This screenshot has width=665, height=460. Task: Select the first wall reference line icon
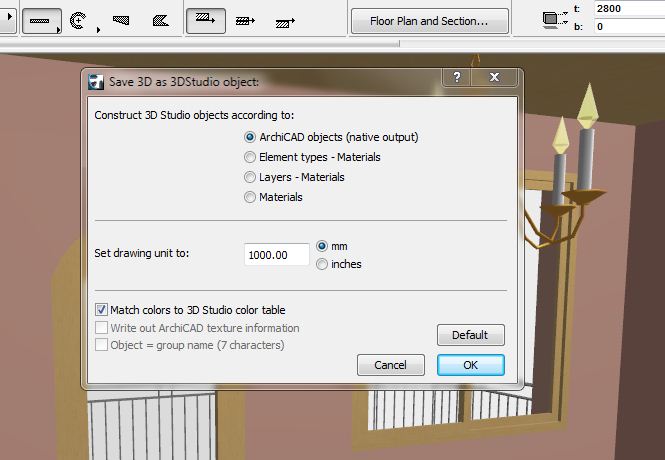click(206, 20)
